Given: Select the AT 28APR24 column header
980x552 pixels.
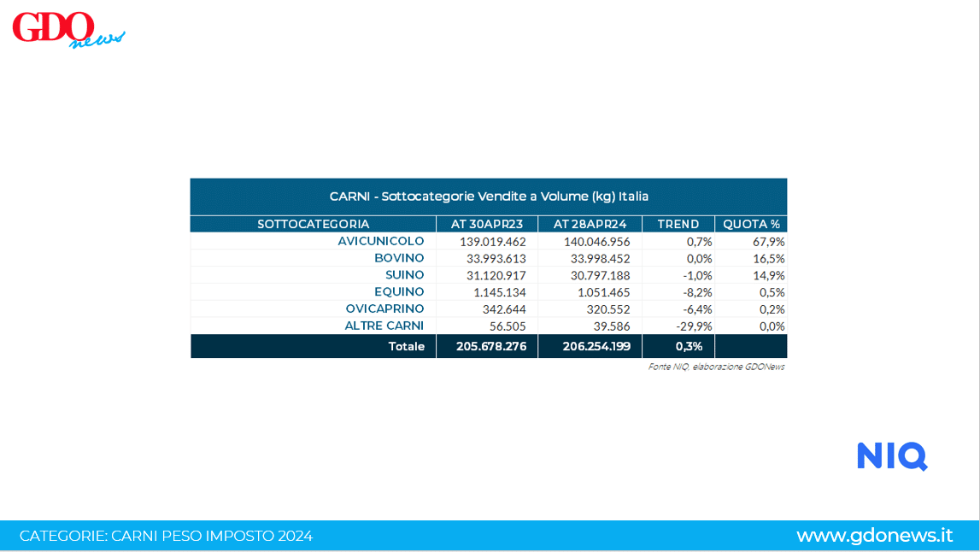Looking at the screenshot, I should point(589,224).
